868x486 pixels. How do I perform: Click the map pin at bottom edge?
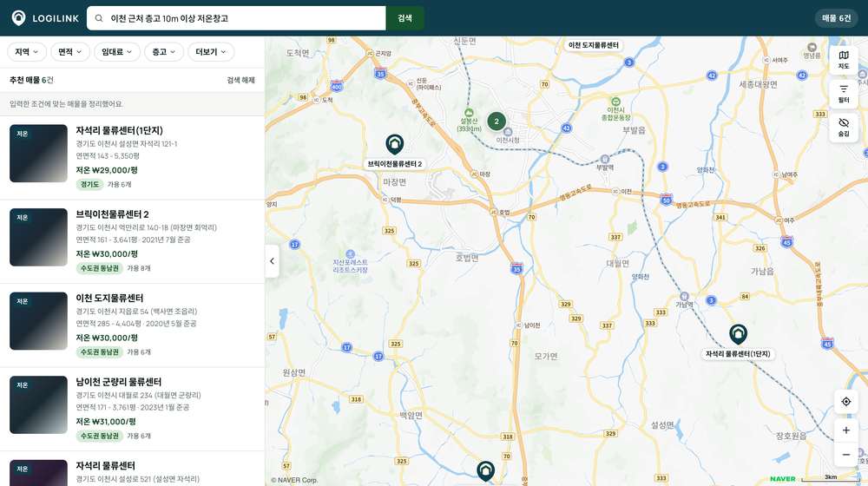(485, 471)
